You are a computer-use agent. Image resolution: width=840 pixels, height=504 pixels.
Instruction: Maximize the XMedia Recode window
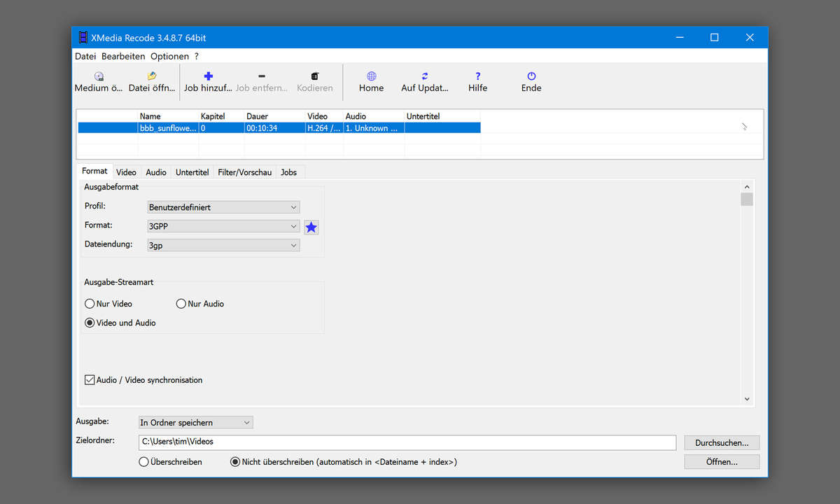pyautogui.click(x=714, y=37)
